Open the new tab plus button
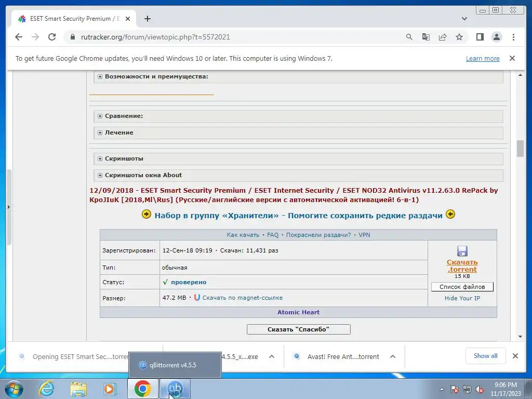The image size is (532, 399). pyautogui.click(x=147, y=19)
